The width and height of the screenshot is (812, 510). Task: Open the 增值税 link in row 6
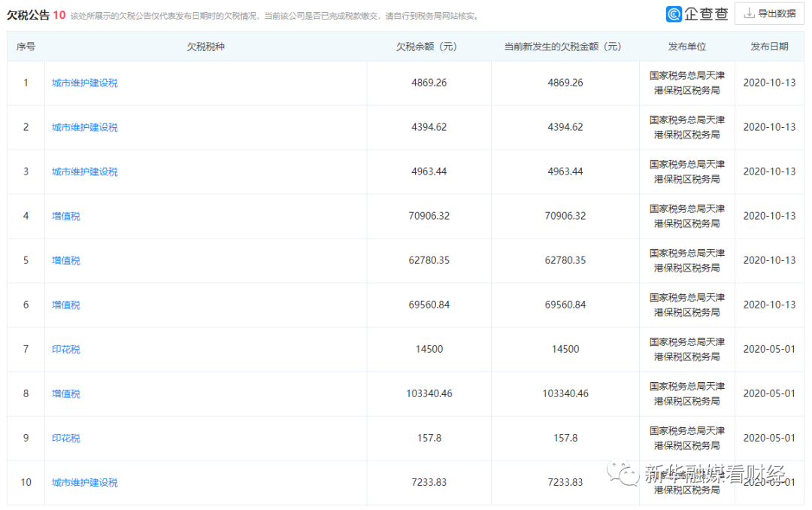[66, 305]
